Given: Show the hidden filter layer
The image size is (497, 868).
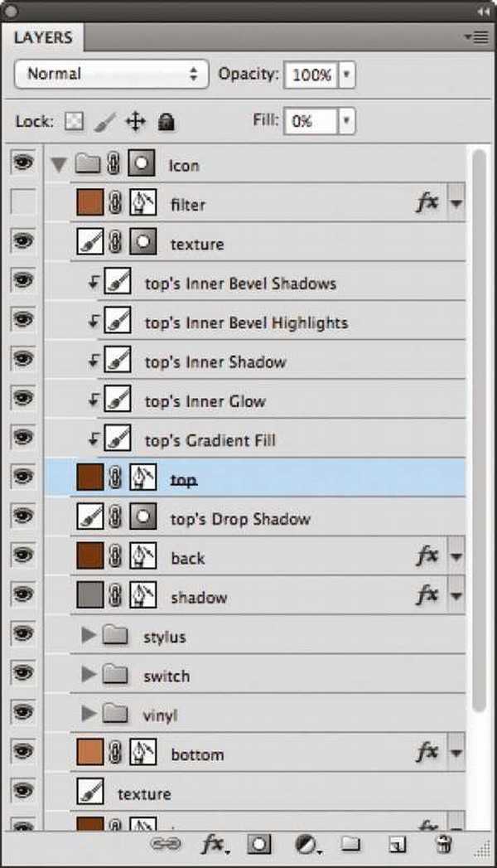Looking at the screenshot, I should (23, 202).
